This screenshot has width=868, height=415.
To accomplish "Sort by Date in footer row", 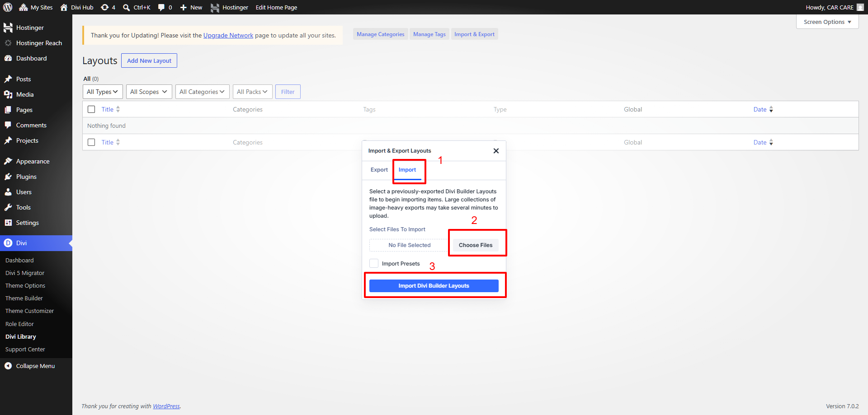I will pos(763,142).
